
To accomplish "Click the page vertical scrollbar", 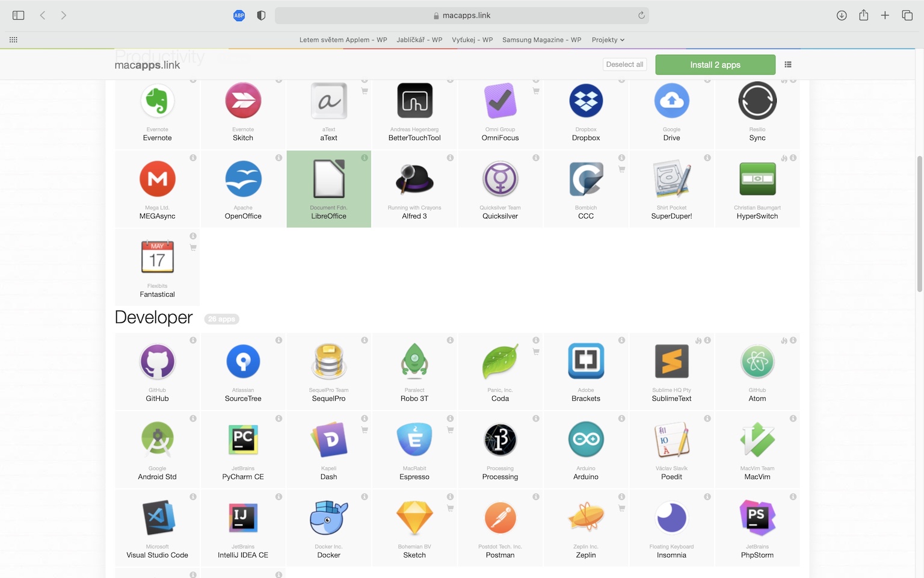I will 919,224.
